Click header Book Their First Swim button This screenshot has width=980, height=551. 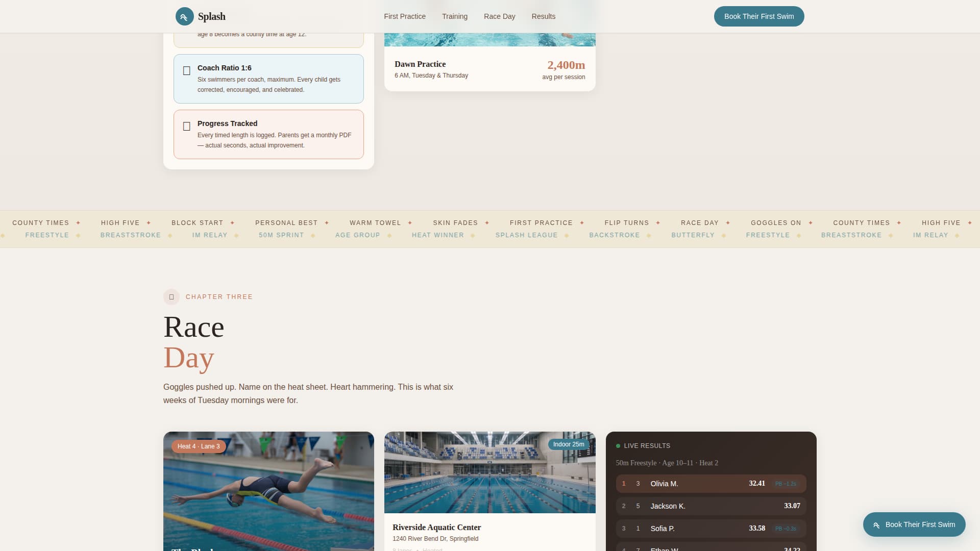759,16
